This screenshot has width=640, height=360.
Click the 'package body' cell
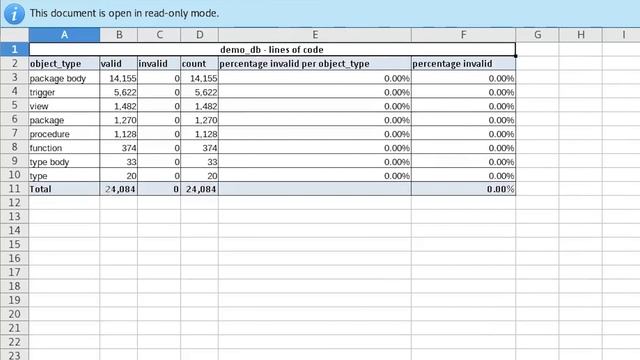point(64,78)
